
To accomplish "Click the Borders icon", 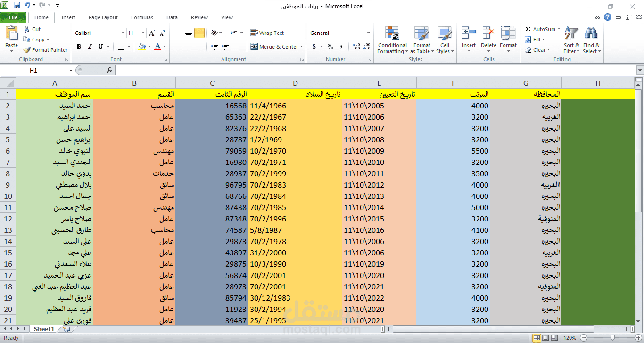I will pos(121,47).
